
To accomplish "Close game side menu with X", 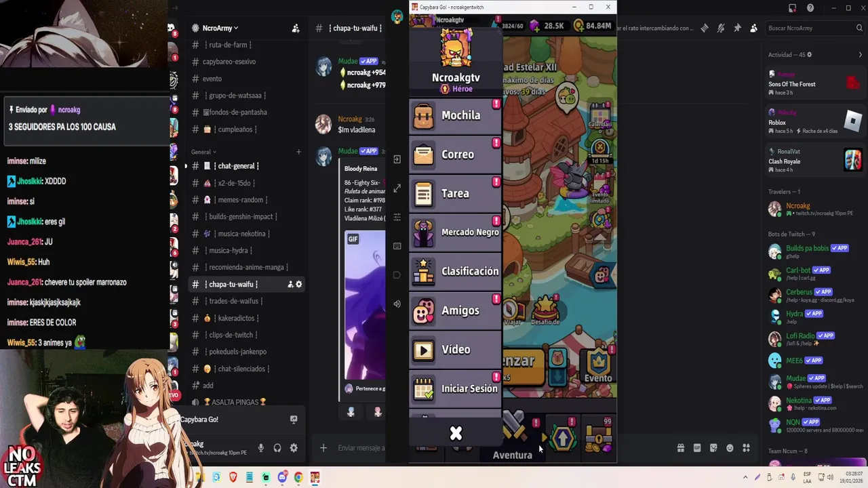I will [456, 433].
